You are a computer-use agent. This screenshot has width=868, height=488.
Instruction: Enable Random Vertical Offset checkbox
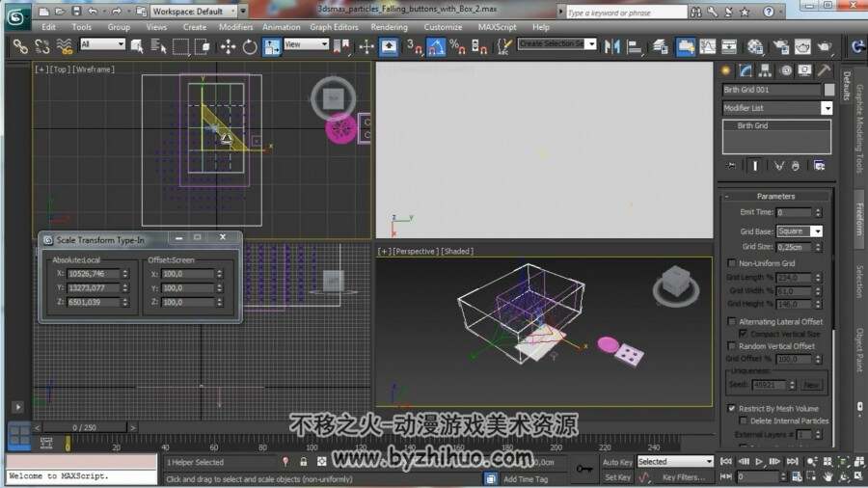click(731, 346)
